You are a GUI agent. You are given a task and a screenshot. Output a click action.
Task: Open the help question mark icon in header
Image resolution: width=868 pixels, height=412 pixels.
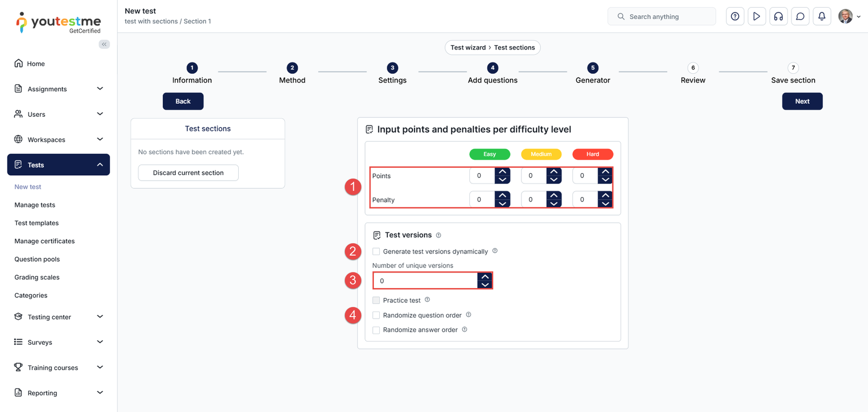735,16
